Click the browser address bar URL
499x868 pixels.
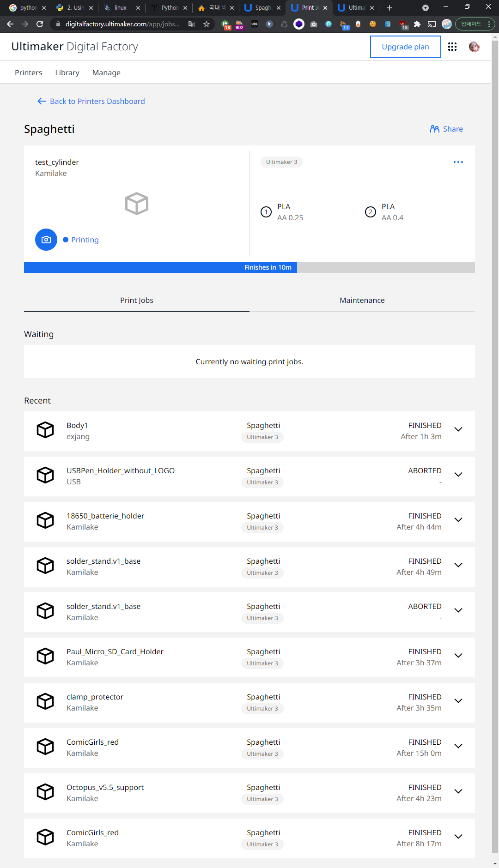point(123,24)
